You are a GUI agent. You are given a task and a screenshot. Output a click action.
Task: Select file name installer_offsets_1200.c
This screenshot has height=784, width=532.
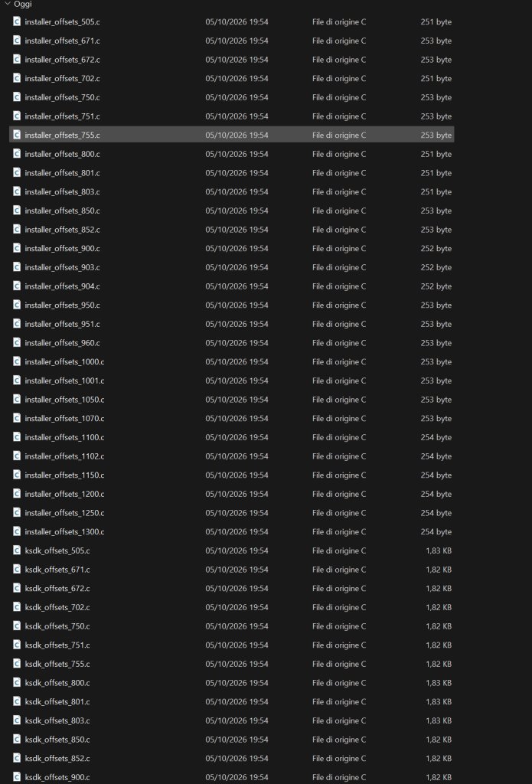pos(64,494)
